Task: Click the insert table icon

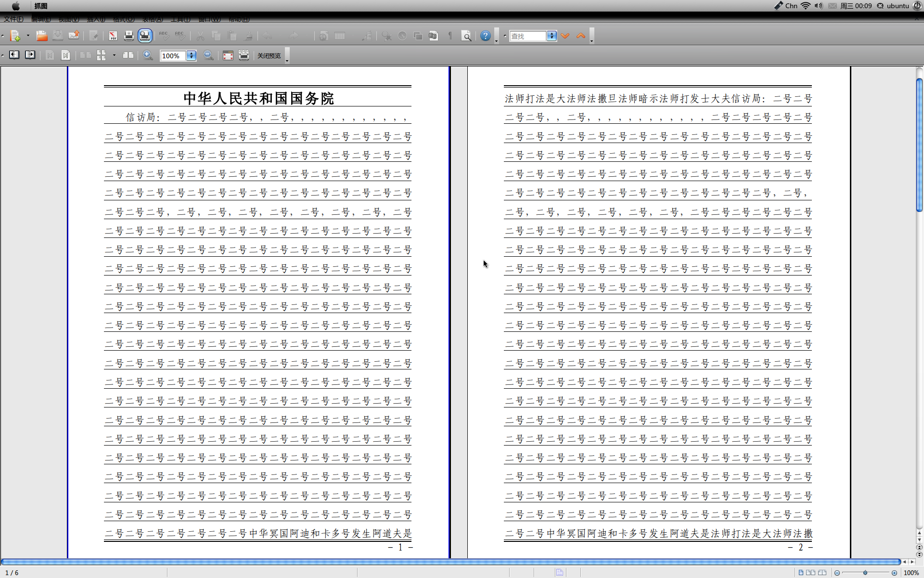Action: click(x=340, y=36)
